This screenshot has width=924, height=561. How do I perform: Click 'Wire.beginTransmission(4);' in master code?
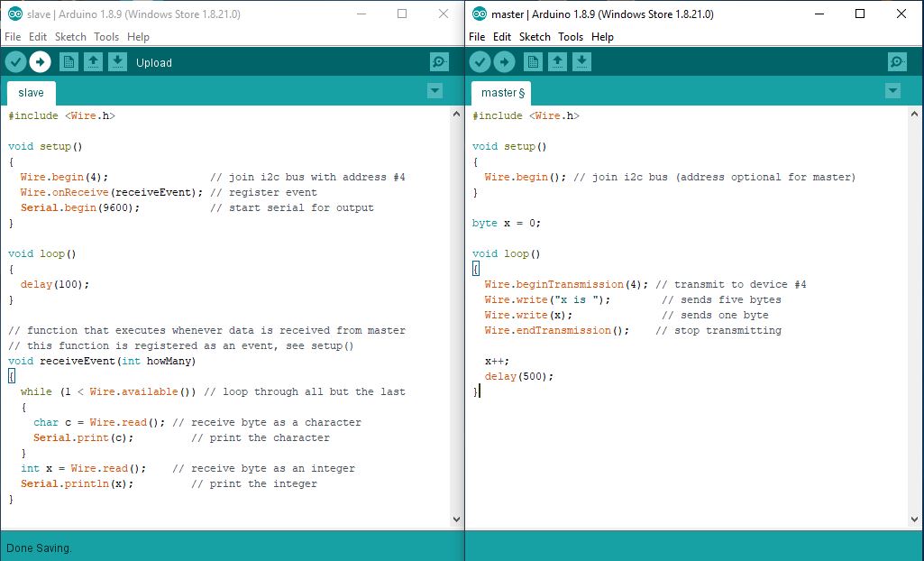click(x=566, y=284)
